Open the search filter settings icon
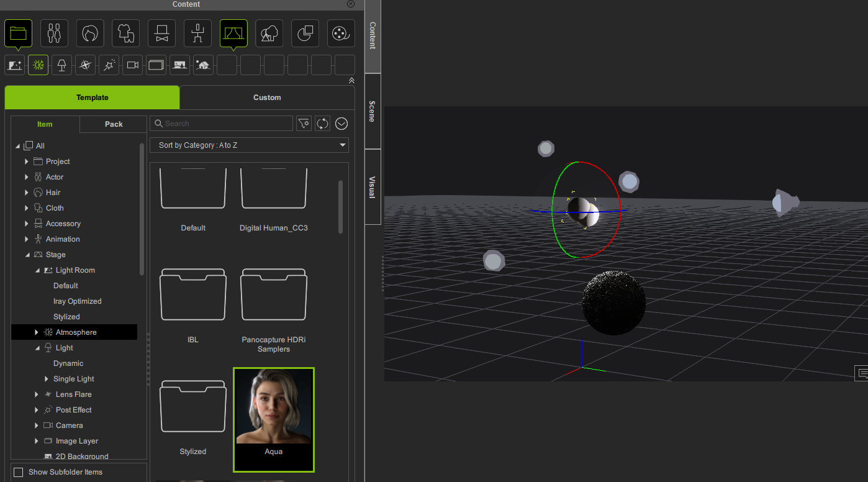868x482 pixels. 304,124
